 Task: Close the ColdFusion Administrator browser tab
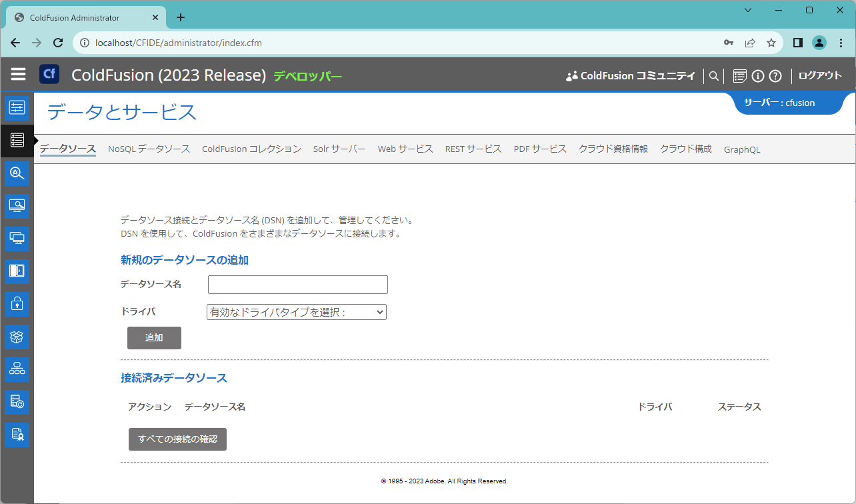pyautogui.click(x=155, y=18)
